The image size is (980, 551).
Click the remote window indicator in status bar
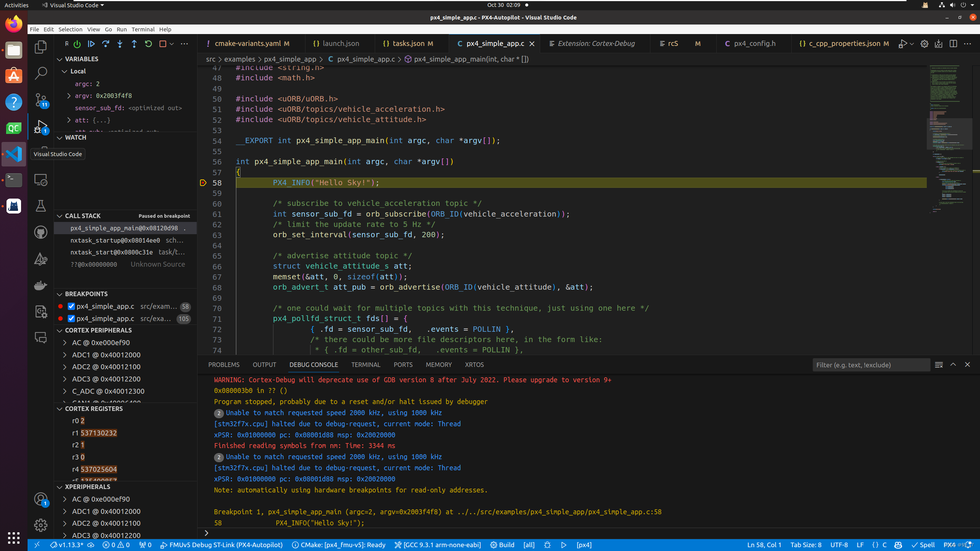point(37,545)
